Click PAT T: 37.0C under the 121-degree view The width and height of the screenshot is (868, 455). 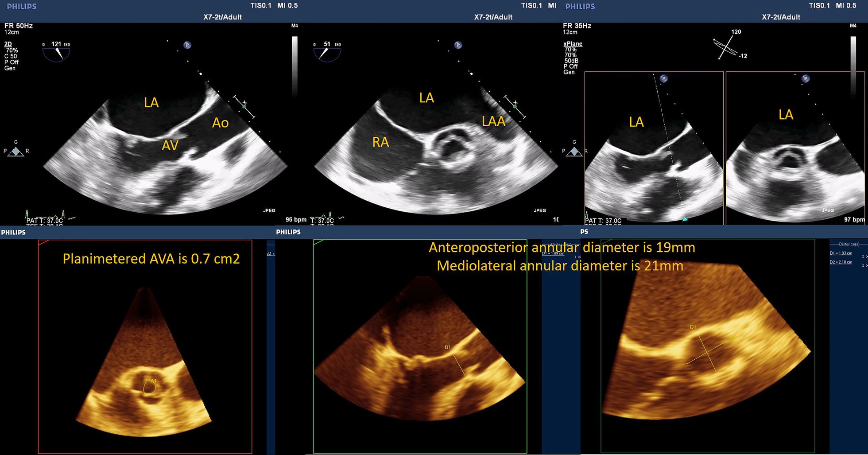45,221
